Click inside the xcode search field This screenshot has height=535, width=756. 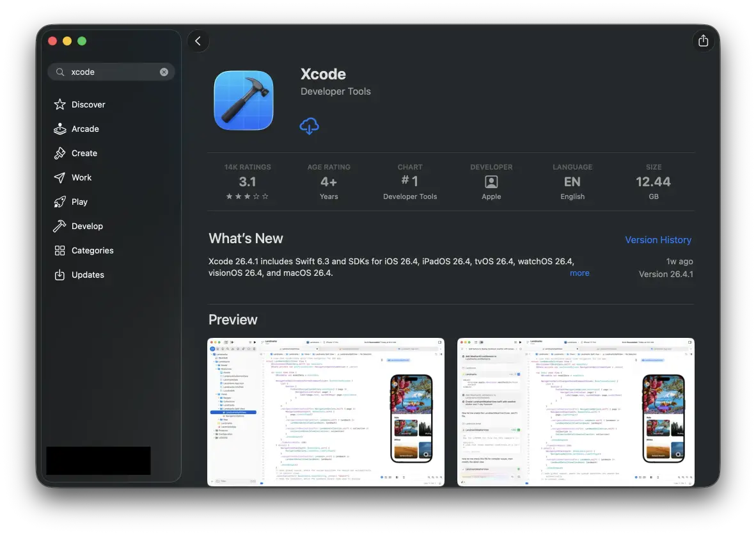[x=111, y=72]
